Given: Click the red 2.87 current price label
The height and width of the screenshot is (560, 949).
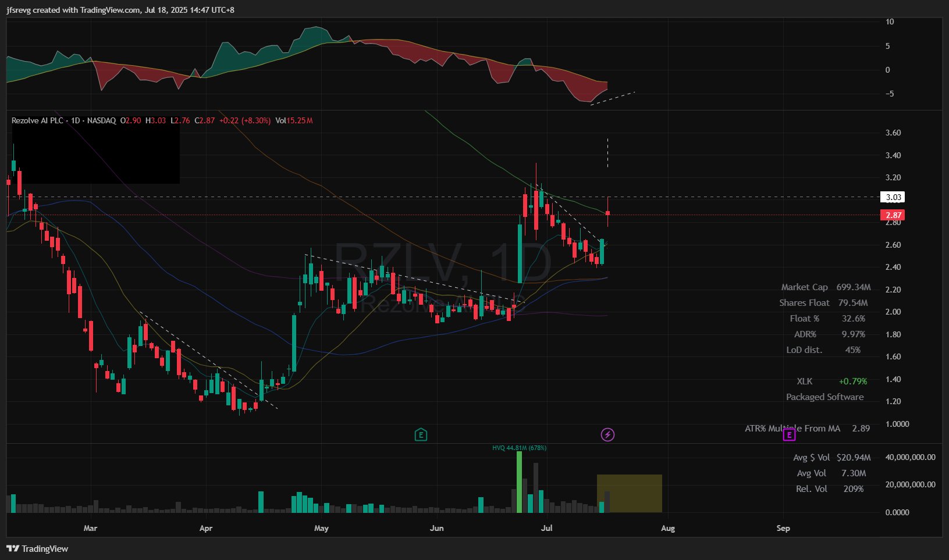Looking at the screenshot, I should [x=893, y=215].
